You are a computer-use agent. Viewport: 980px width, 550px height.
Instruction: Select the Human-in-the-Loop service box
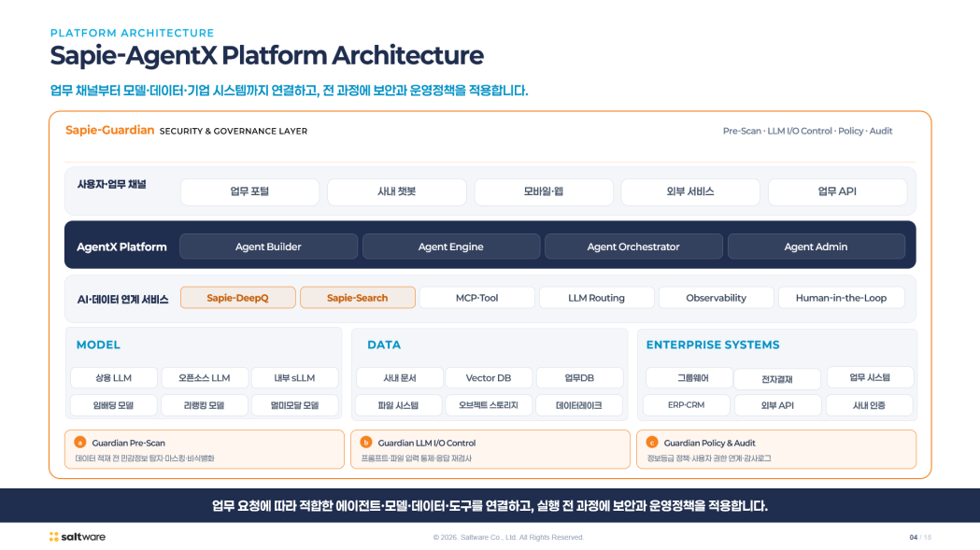(x=841, y=298)
